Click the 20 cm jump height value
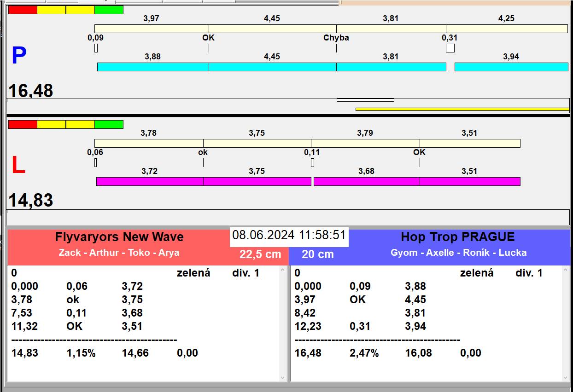 pyautogui.click(x=318, y=254)
